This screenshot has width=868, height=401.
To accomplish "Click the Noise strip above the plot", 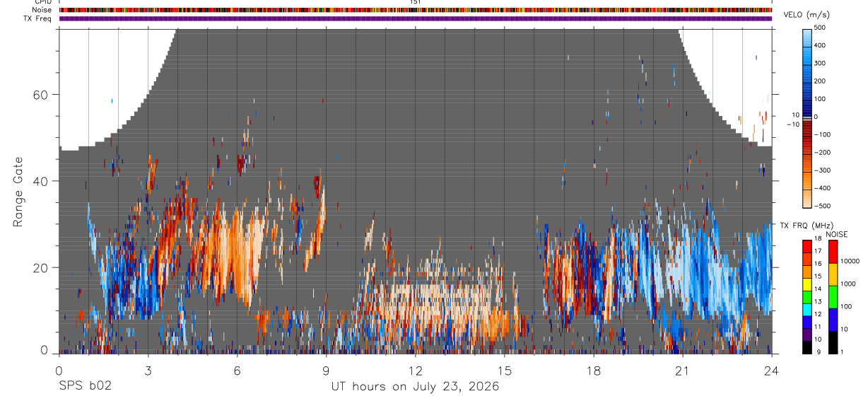I will [x=416, y=11].
